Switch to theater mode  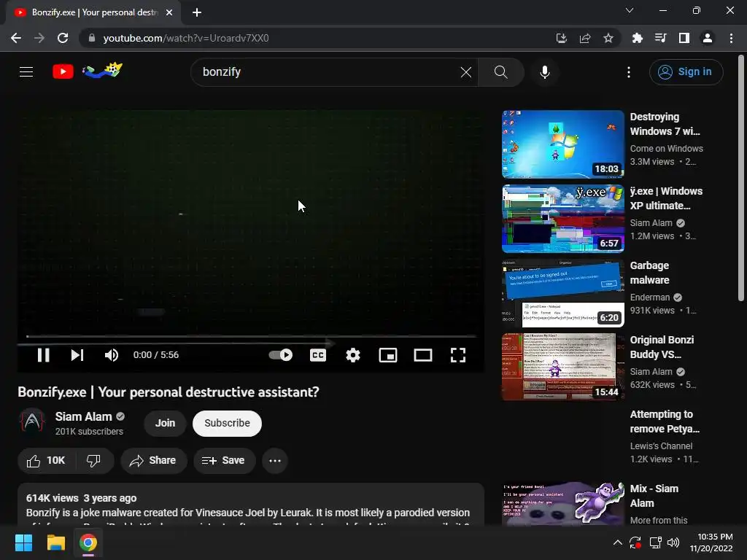pos(423,355)
